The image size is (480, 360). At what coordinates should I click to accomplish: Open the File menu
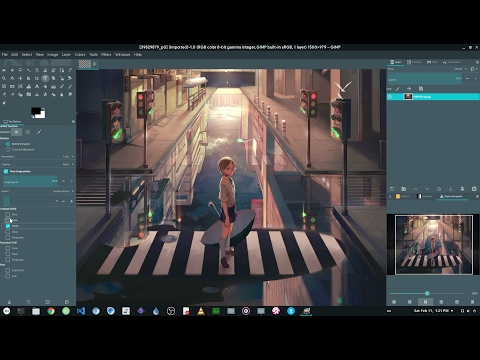(5, 54)
